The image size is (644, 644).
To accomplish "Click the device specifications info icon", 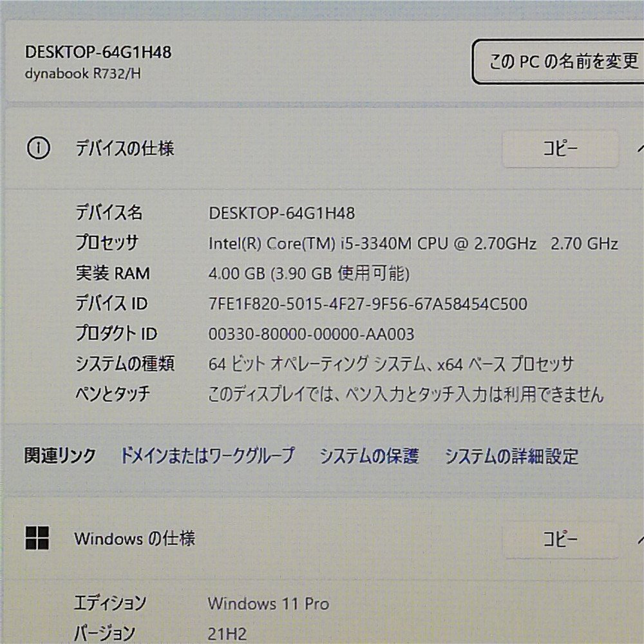I will pos(39,148).
